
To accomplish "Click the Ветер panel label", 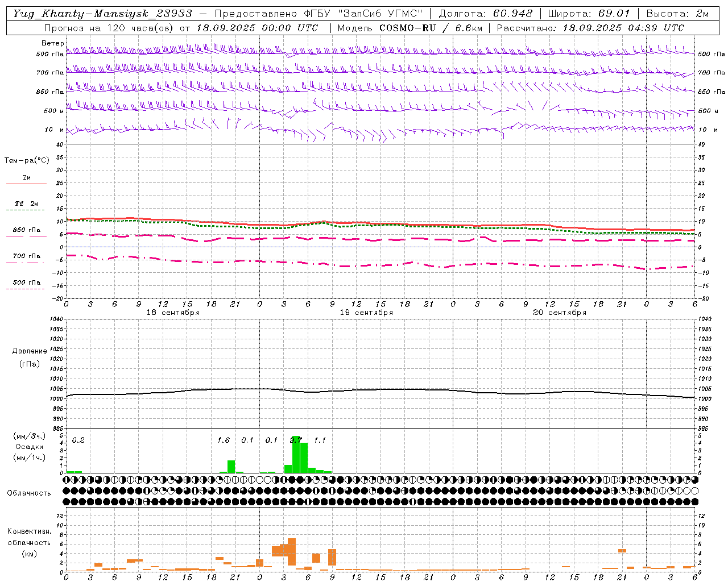I will click(53, 43).
